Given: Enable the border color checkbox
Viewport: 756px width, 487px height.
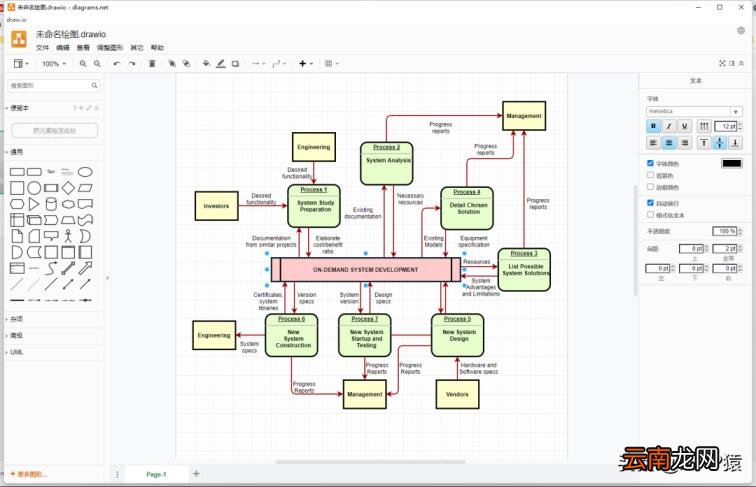Looking at the screenshot, I should (650, 187).
